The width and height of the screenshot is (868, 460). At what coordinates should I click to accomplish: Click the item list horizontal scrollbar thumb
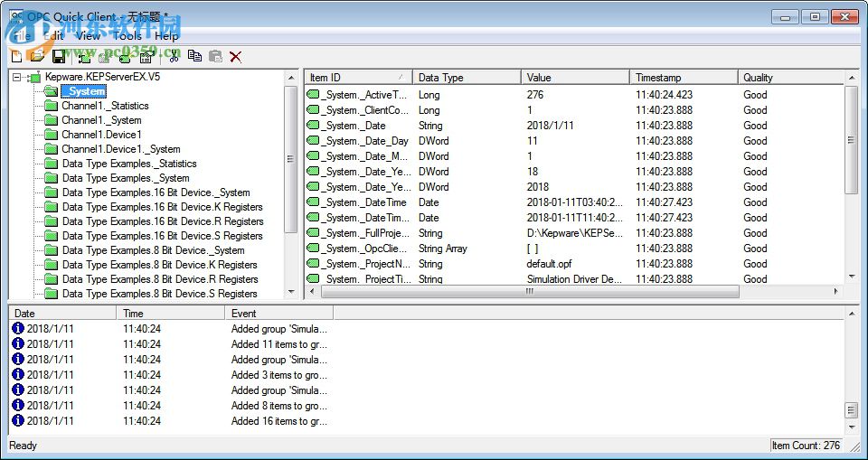[x=530, y=291]
